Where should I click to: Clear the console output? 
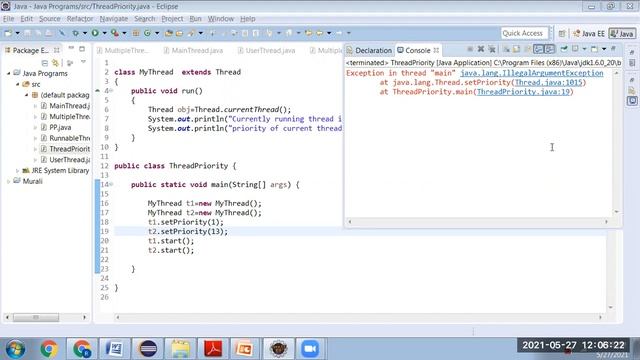507,49
